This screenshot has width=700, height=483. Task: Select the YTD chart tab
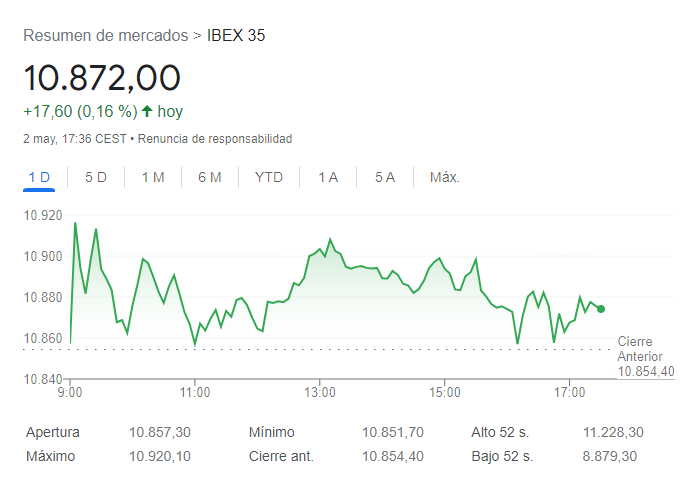[x=269, y=177]
